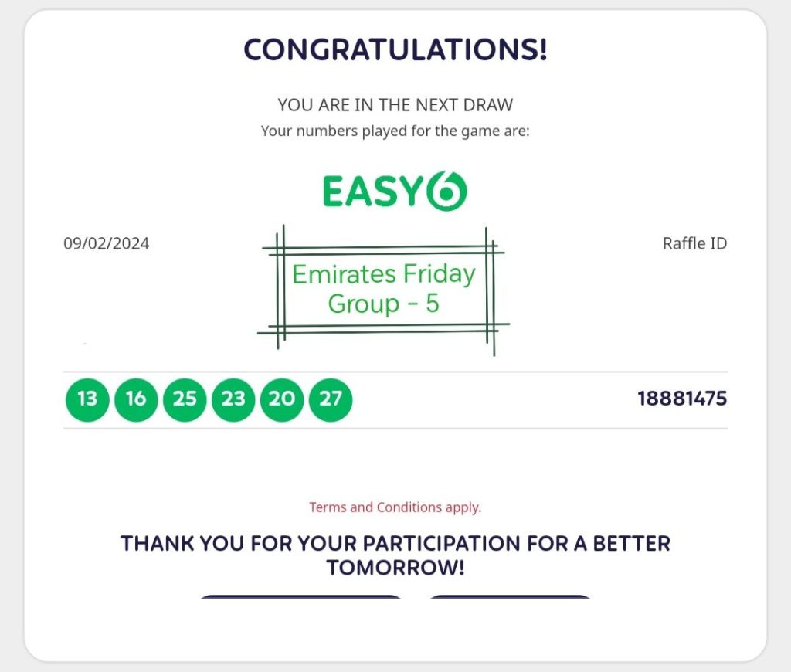The width and height of the screenshot is (791, 672).
Task: Click the CONGRATULATIONS! heading
Action: click(x=395, y=50)
